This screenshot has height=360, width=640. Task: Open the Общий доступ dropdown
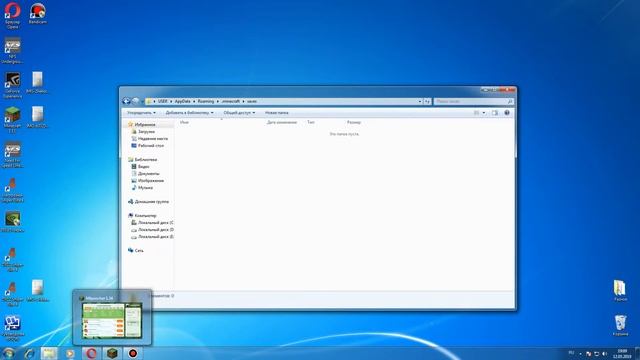pos(239,113)
